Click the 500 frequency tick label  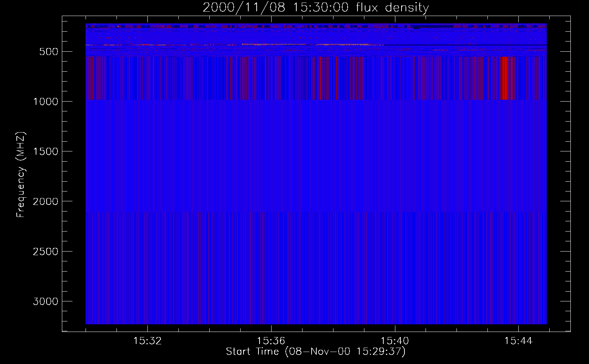tap(50, 52)
